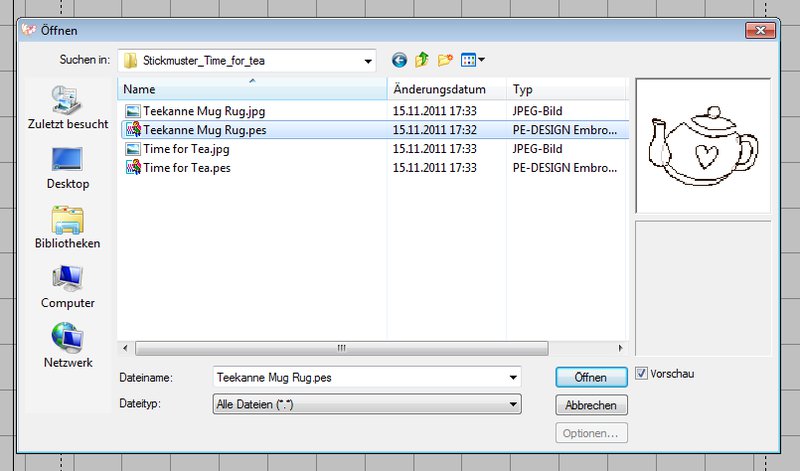Click date 15.11.2011 17:32
The image size is (800, 471).
[x=435, y=130]
